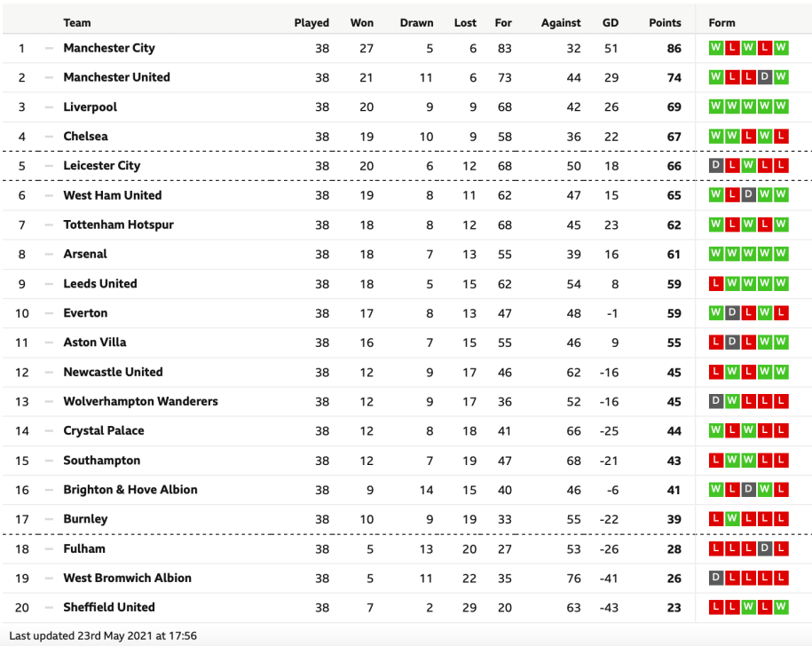Click the Form column header

point(721,23)
